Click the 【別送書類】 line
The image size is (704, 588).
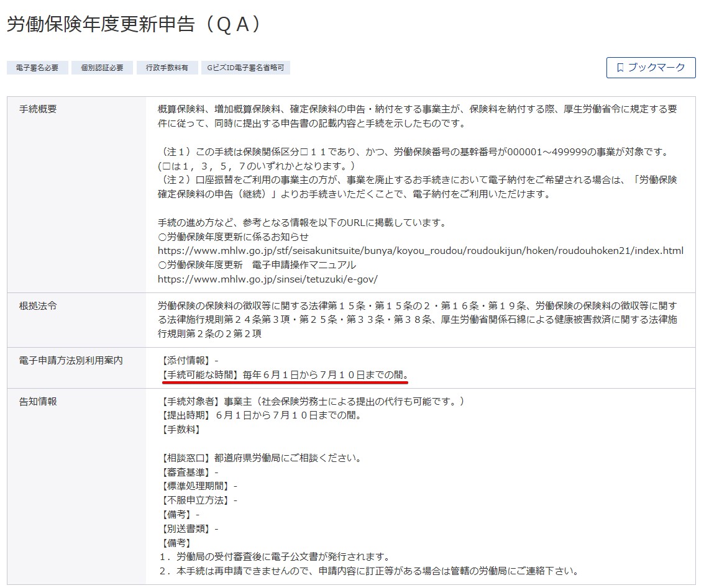pyautogui.click(x=190, y=529)
